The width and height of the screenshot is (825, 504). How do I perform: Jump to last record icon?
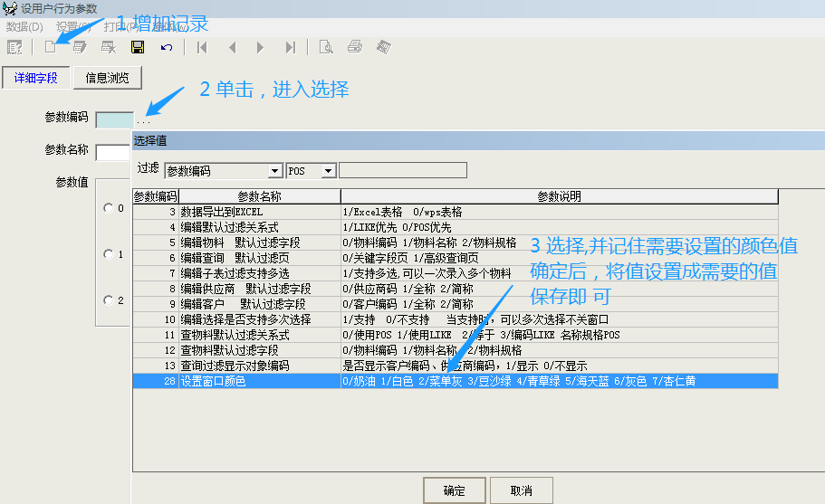[290, 47]
